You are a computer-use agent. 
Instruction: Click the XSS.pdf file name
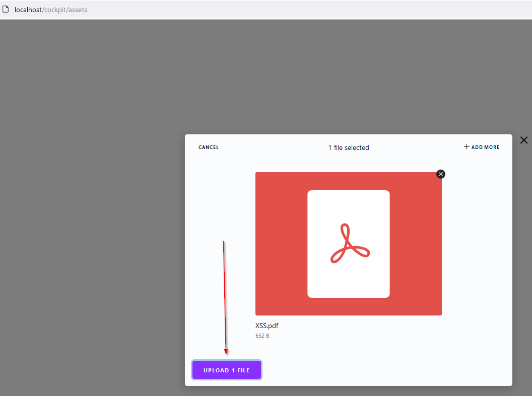tap(267, 326)
